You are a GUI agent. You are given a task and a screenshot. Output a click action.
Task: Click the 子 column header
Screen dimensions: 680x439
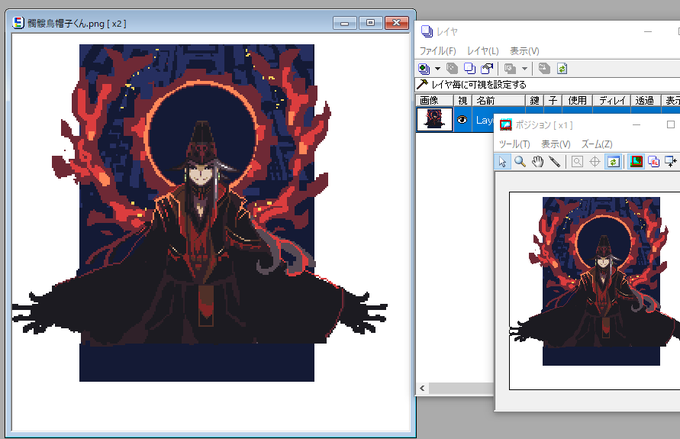553,101
